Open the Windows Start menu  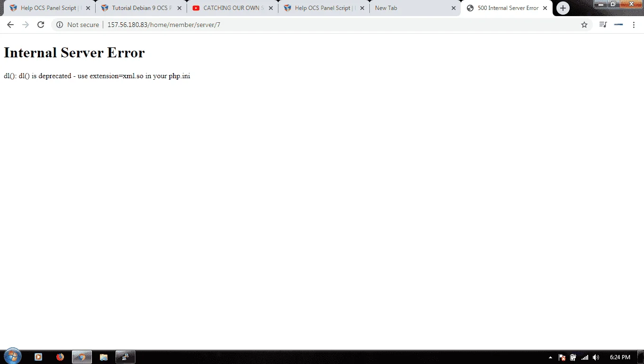[12, 356]
